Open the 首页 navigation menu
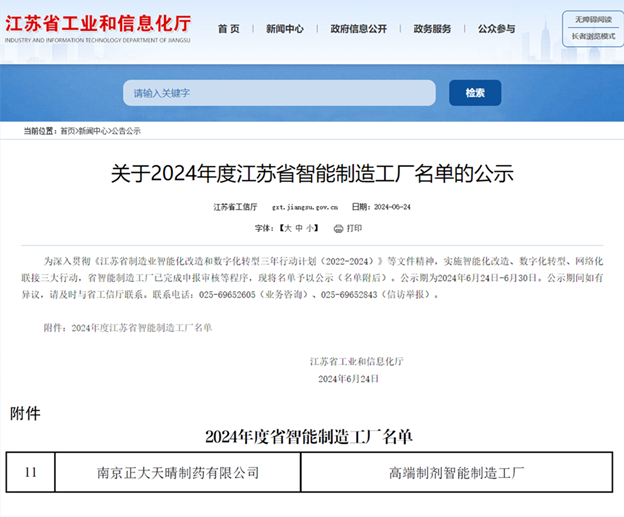The image size is (624, 517). [228, 29]
